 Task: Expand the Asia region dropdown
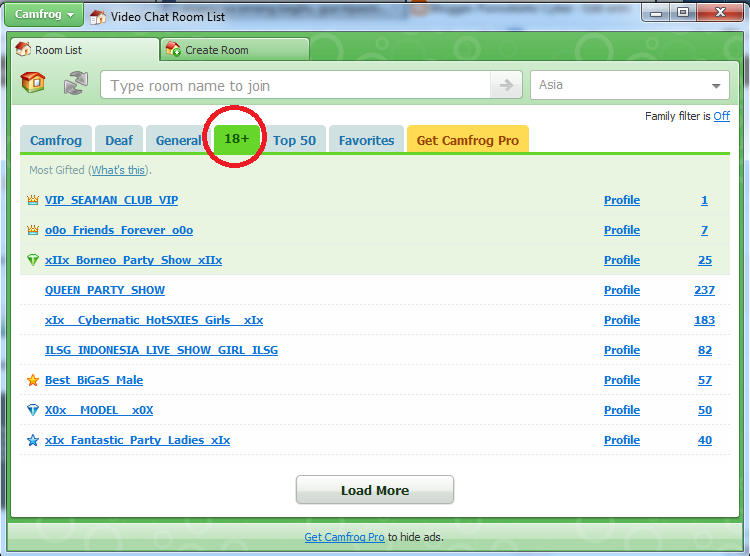[x=629, y=85]
